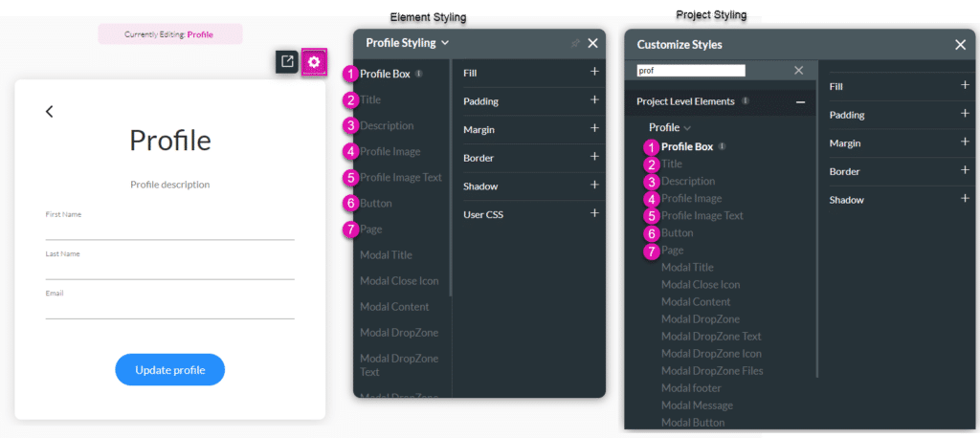Click the open-in-new-window icon

[x=287, y=62]
